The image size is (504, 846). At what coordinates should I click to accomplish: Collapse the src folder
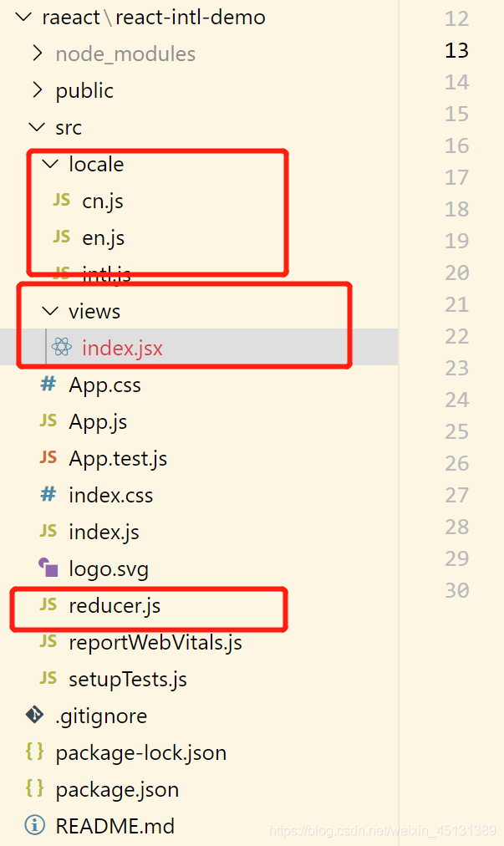[37, 127]
